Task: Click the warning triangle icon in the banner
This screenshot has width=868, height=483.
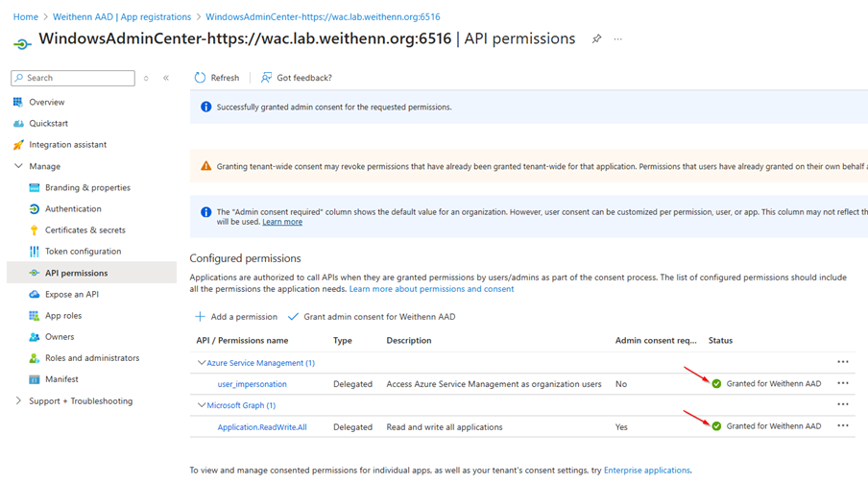Action: (205, 166)
